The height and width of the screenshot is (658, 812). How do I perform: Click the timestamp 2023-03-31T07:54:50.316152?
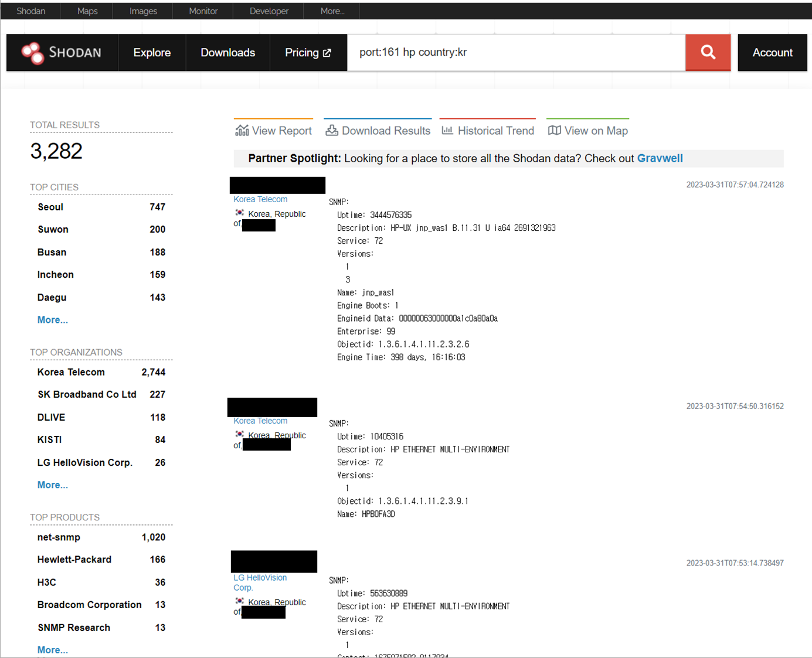pos(735,406)
